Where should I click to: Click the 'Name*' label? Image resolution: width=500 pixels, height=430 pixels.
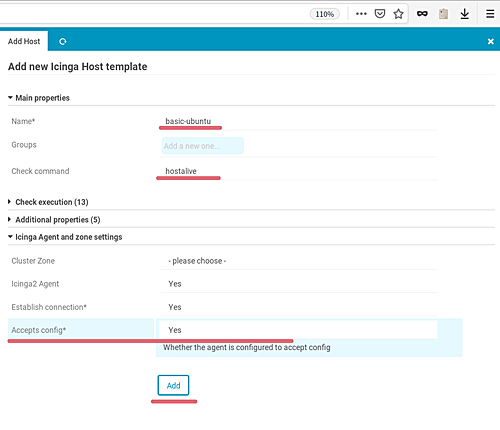[x=23, y=121]
